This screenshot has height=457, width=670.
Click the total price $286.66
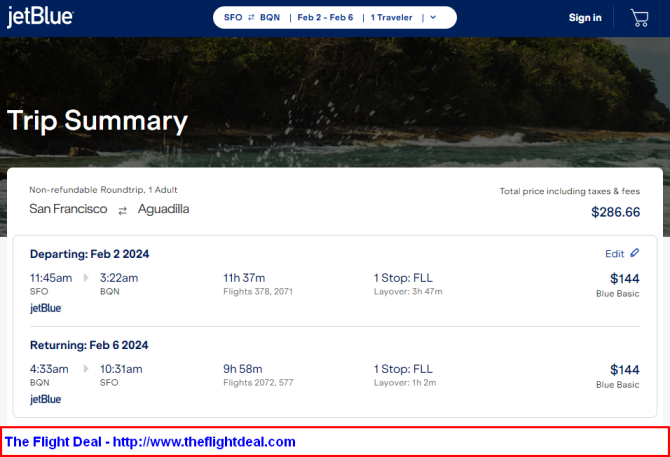pyautogui.click(x=615, y=212)
